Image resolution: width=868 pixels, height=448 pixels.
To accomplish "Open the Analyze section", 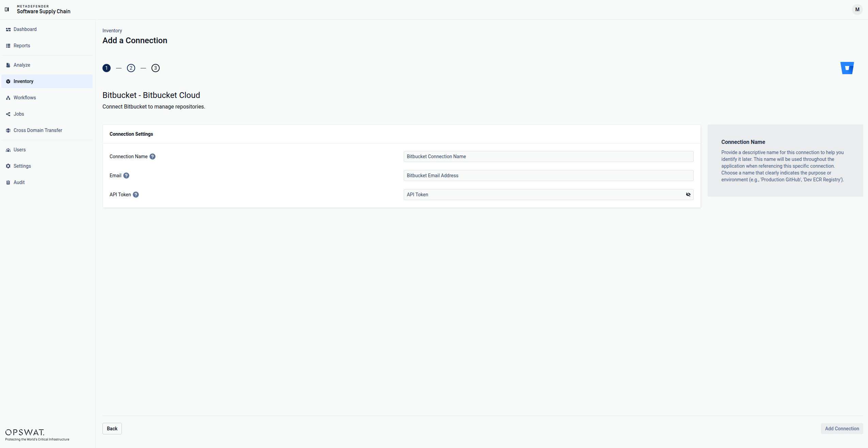I will 47,65.
